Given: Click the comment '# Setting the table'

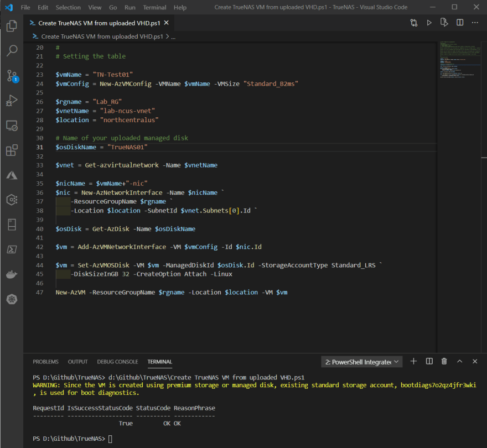Looking at the screenshot, I should pos(91,56).
